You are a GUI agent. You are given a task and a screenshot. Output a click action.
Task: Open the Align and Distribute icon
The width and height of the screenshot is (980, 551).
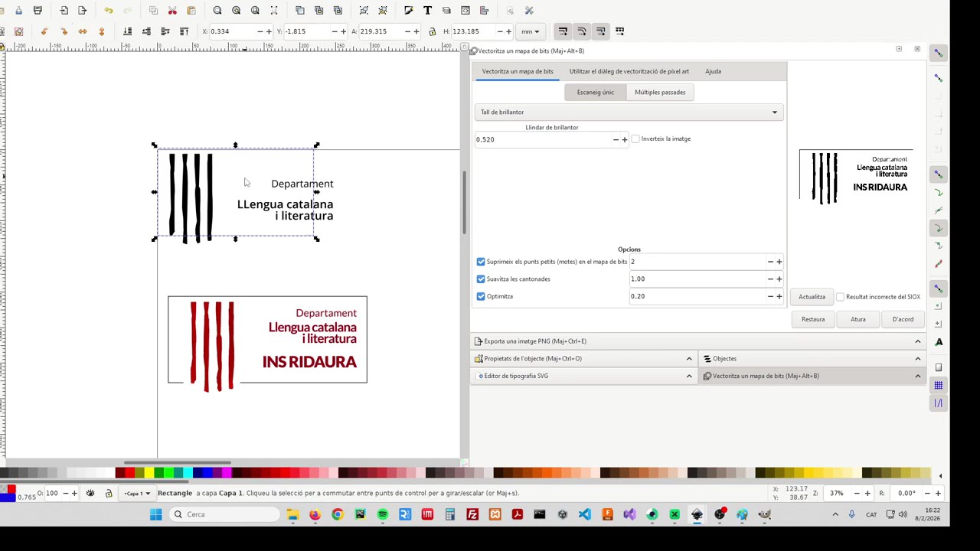(484, 11)
